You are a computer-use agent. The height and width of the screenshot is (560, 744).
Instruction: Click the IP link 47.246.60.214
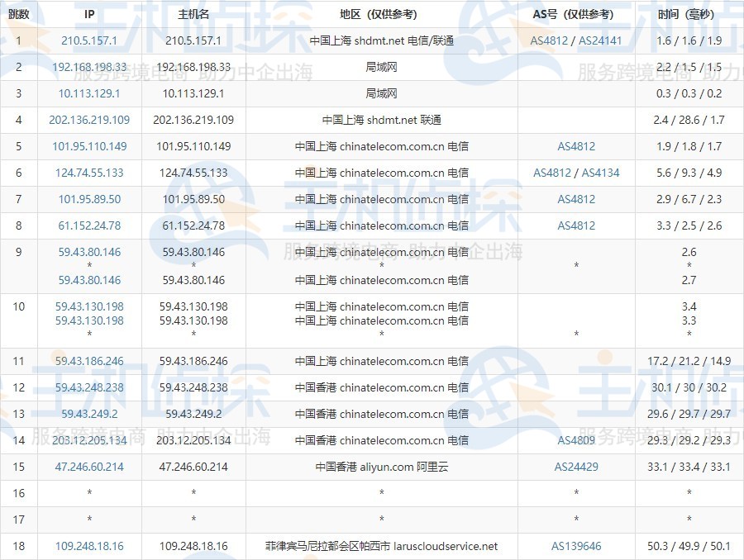(89, 467)
